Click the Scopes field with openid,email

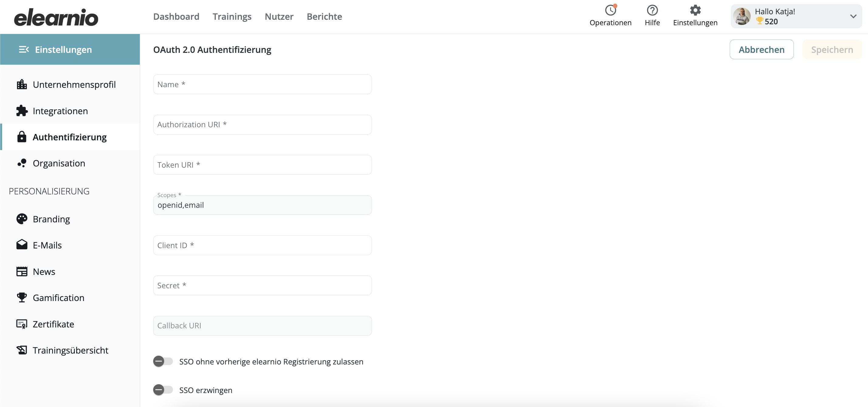pos(263,205)
